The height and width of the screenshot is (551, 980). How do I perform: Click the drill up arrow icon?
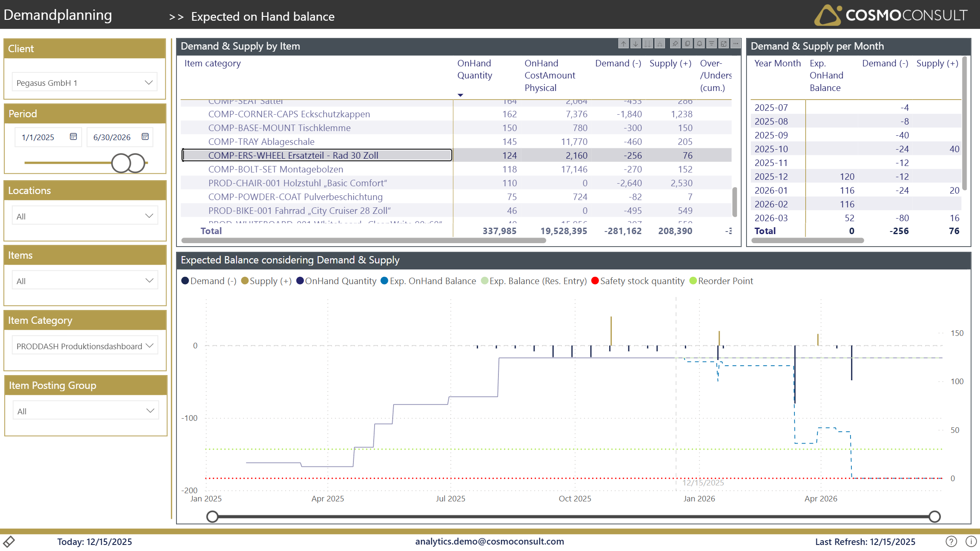(624, 44)
